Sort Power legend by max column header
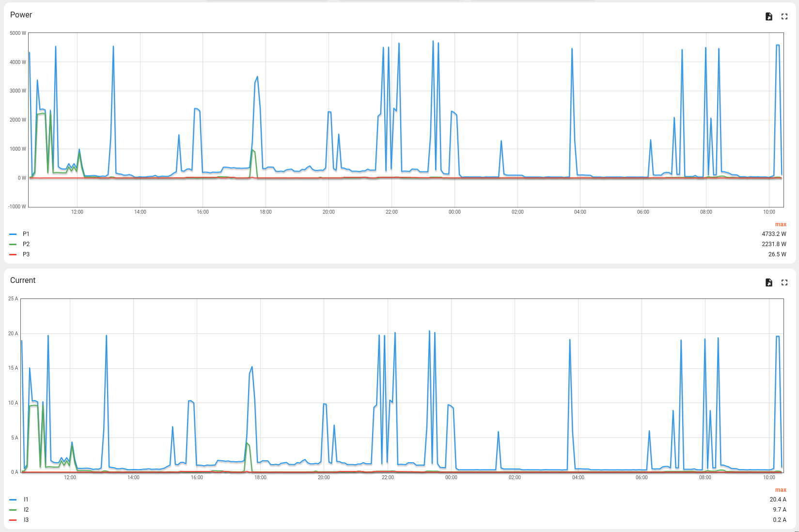Viewport: 799px width, 532px height. click(x=780, y=224)
